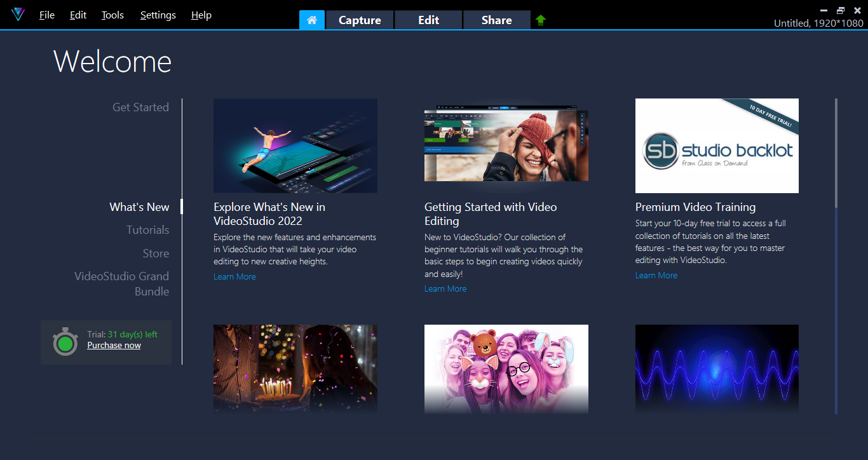Select What's New in the sidebar

tap(139, 207)
